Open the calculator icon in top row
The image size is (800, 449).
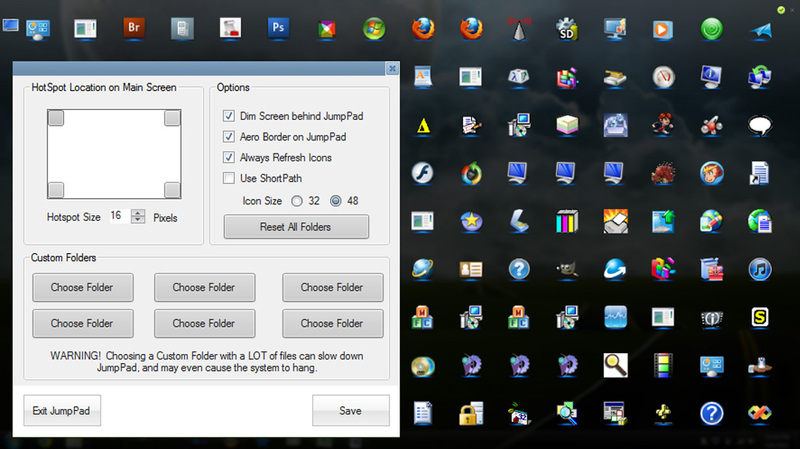[182, 29]
